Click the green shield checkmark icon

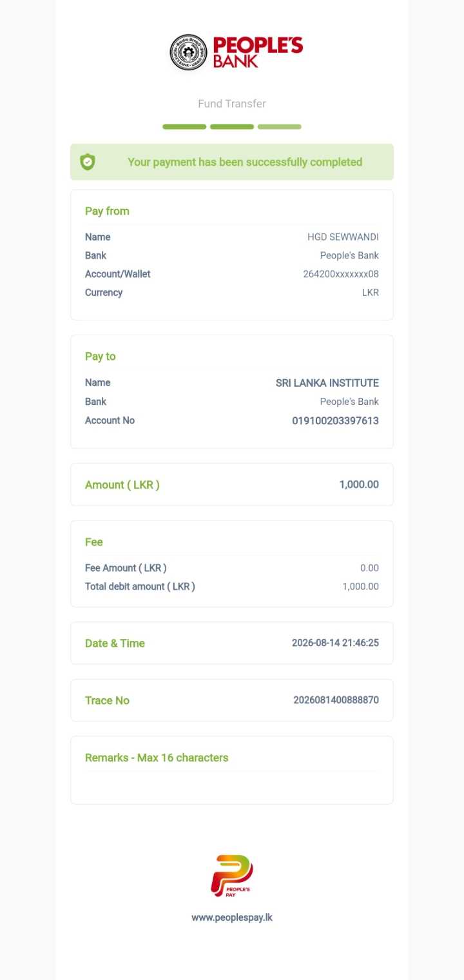coord(88,162)
